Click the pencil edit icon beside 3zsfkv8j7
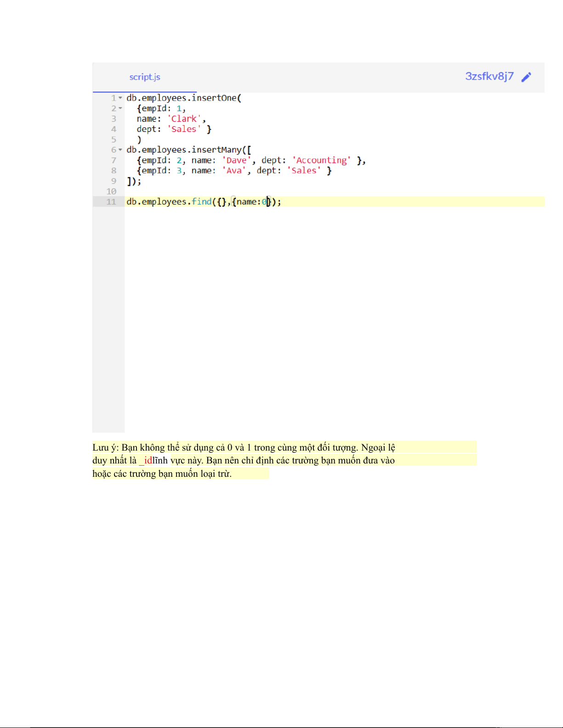 pos(526,77)
